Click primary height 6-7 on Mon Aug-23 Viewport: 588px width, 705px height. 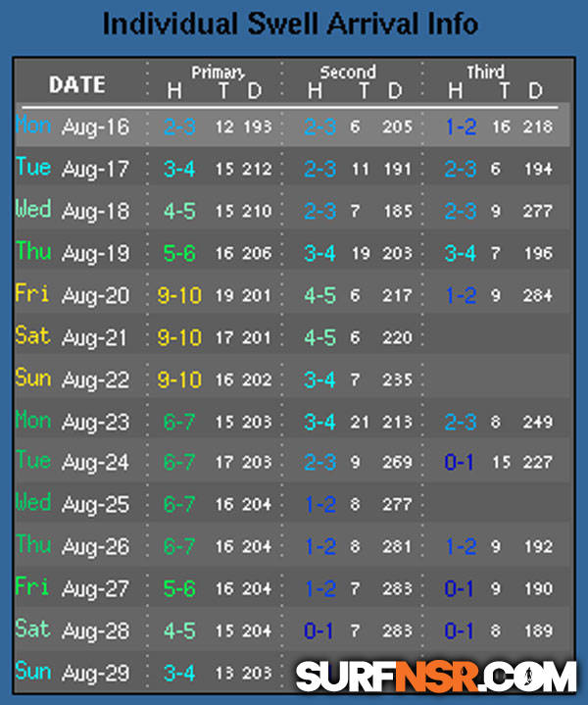point(179,422)
